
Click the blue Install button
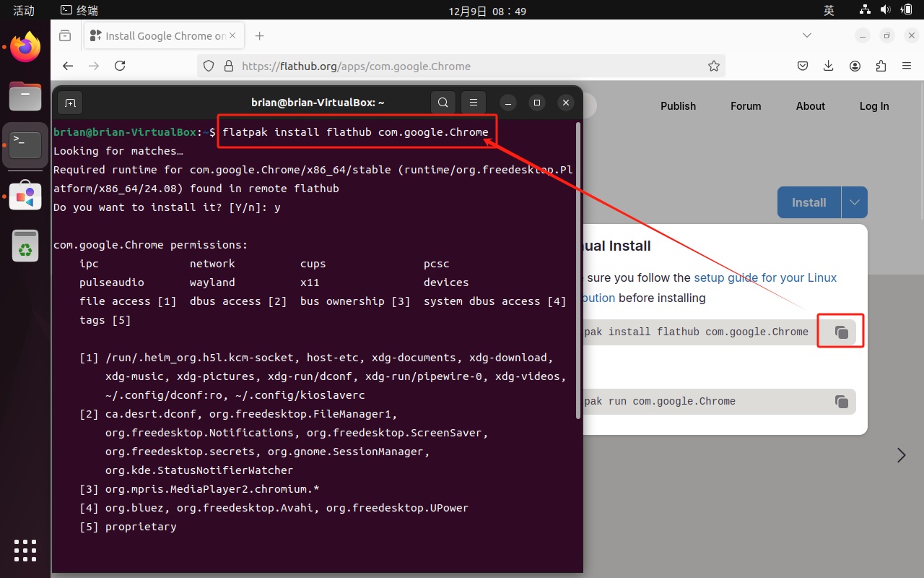click(x=808, y=202)
